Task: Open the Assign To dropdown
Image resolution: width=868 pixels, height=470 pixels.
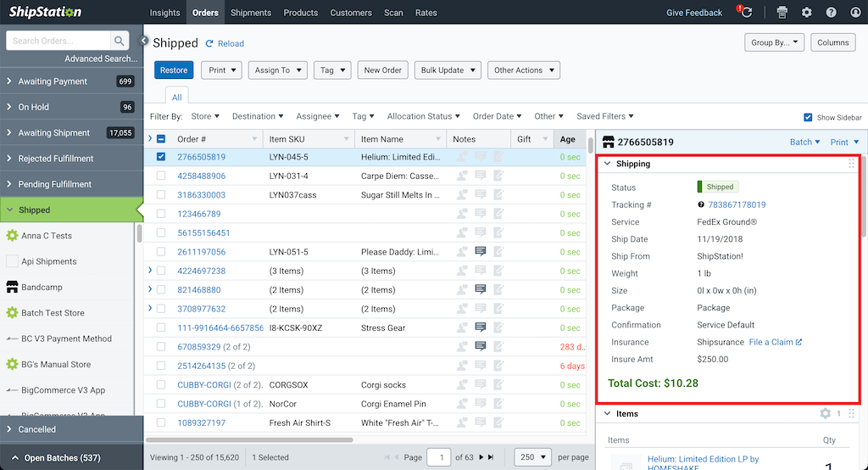Action: click(x=277, y=70)
